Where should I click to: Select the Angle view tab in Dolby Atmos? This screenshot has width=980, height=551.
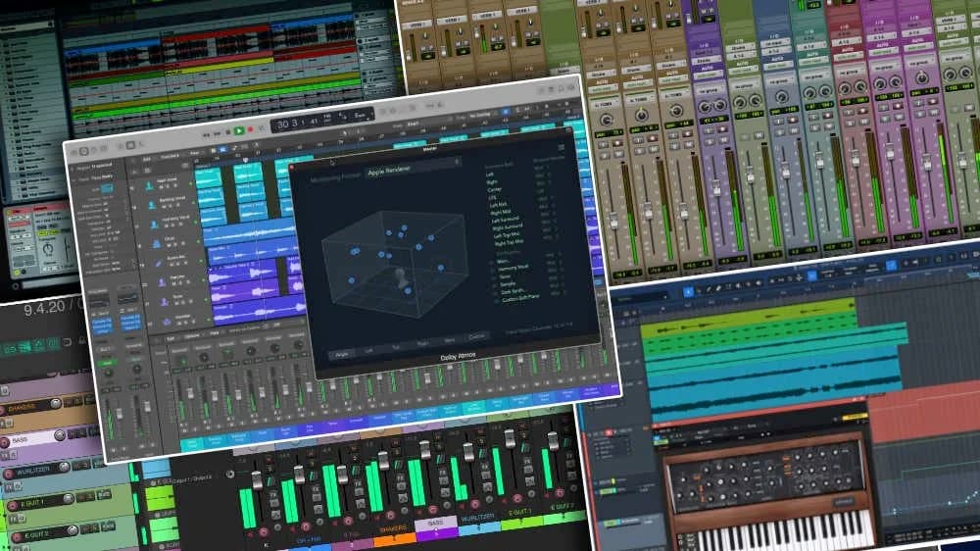(x=341, y=353)
